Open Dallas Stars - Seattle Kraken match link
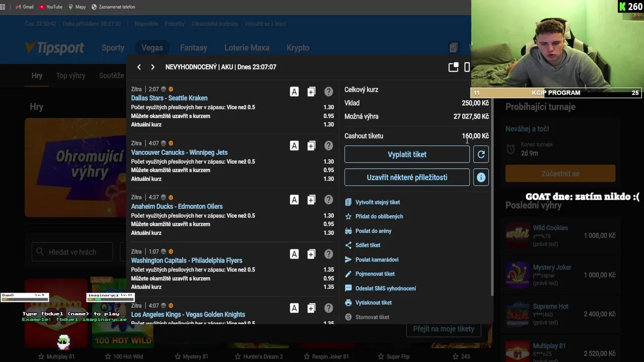This screenshot has height=362, width=644. click(x=169, y=98)
